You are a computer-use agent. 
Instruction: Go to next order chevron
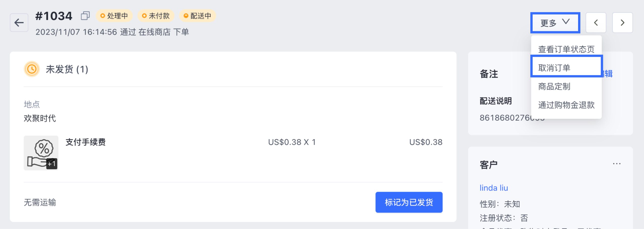[x=622, y=23]
